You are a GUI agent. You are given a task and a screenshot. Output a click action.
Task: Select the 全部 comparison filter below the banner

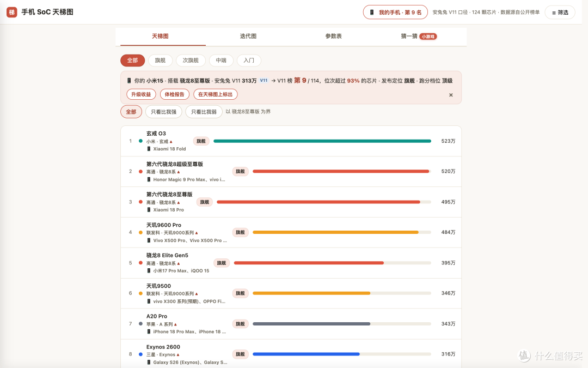(131, 112)
